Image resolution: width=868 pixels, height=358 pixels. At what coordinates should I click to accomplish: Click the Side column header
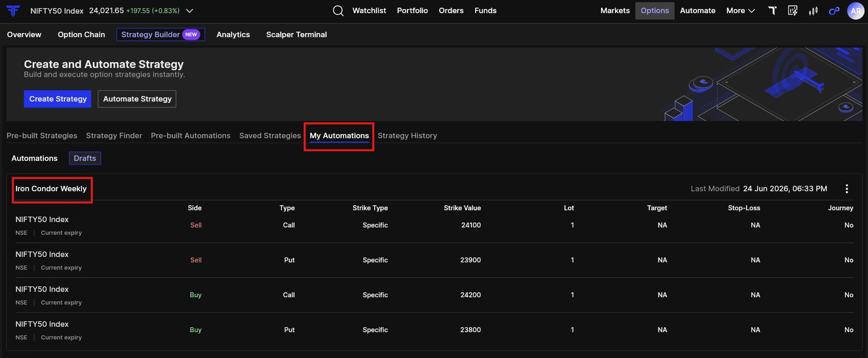(195, 208)
